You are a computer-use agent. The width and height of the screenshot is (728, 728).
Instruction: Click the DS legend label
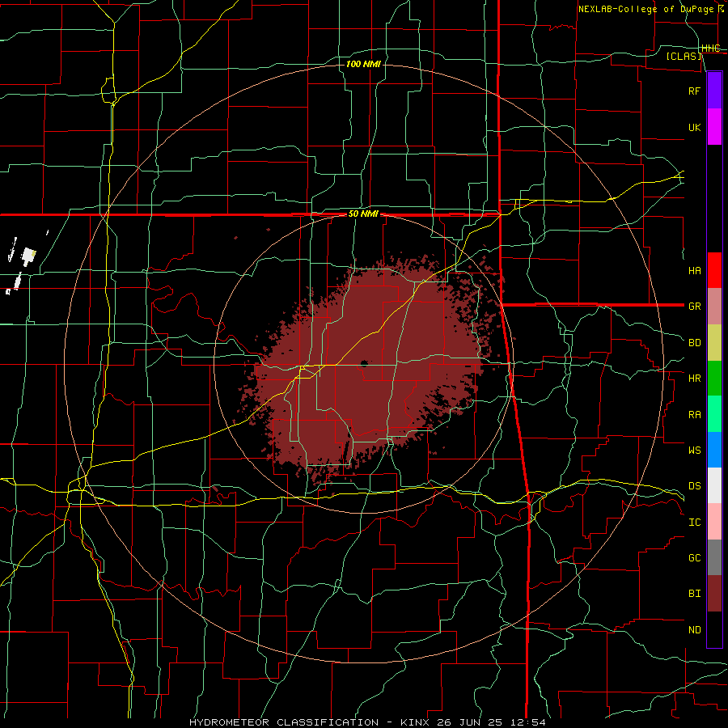pos(695,485)
